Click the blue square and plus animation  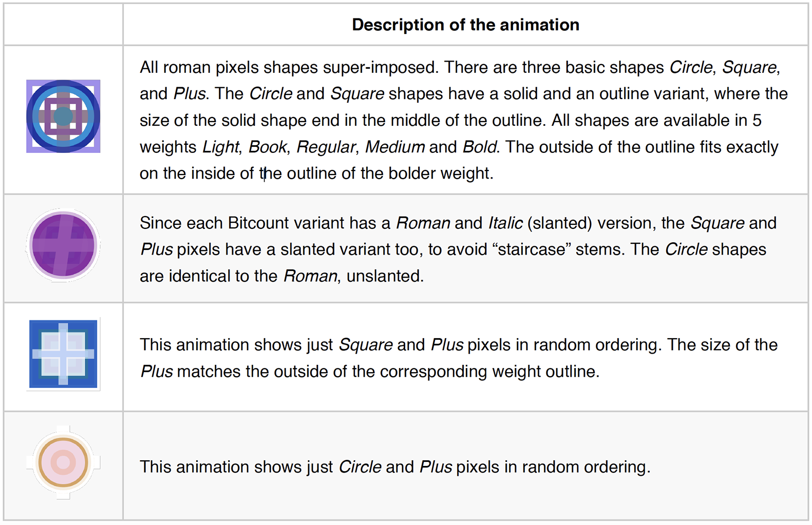[x=63, y=354]
